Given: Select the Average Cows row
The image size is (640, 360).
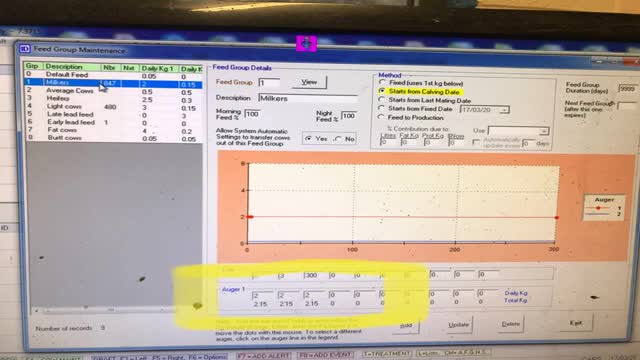Looking at the screenshot, I should [113, 91].
